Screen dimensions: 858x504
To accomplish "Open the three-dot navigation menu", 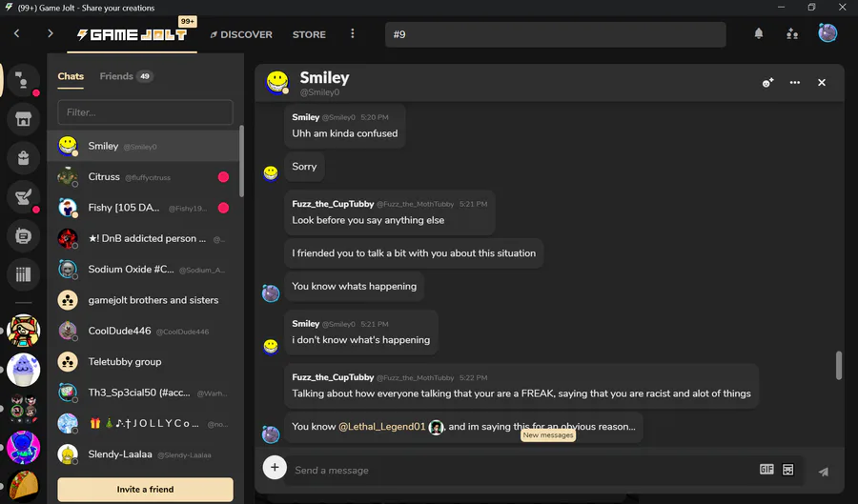I will pos(353,34).
